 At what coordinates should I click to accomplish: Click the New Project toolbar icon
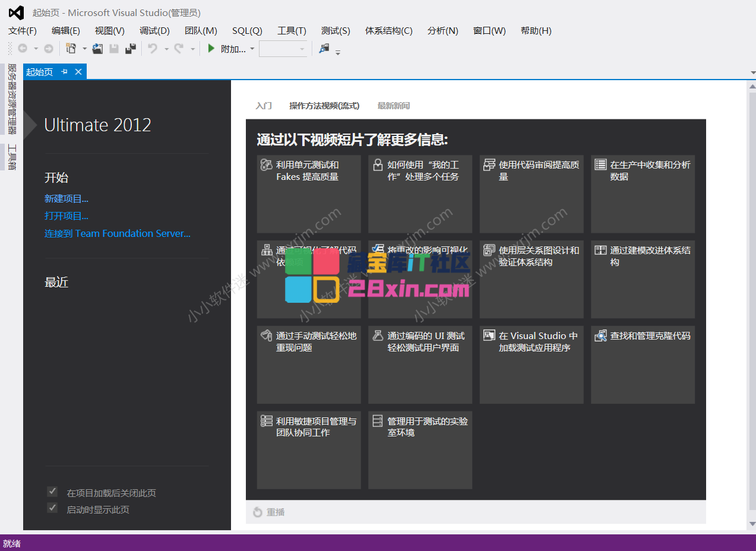pos(71,49)
